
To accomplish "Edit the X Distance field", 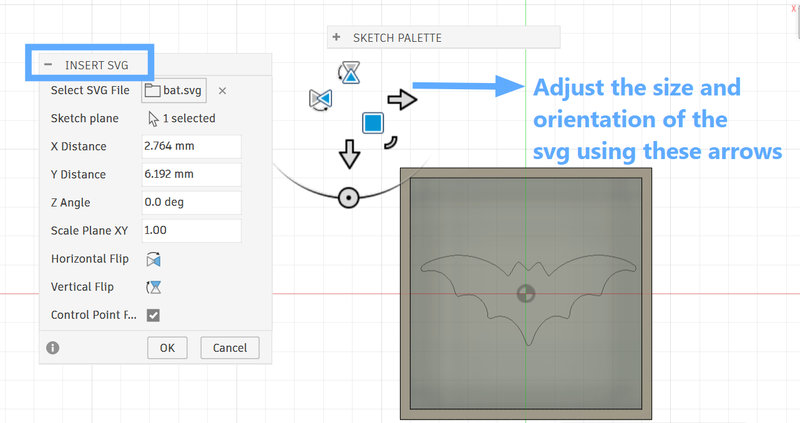I will tap(191, 146).
